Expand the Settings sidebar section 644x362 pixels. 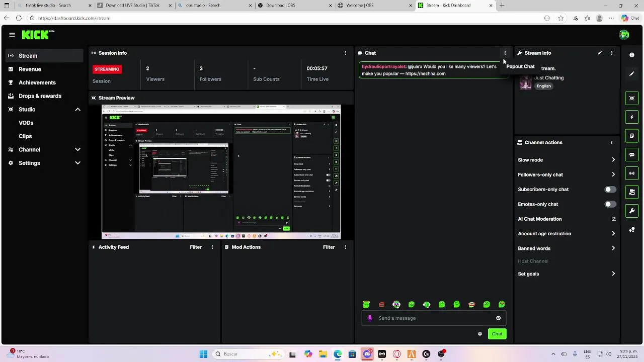pyautogui.click(x=77, y=163)
